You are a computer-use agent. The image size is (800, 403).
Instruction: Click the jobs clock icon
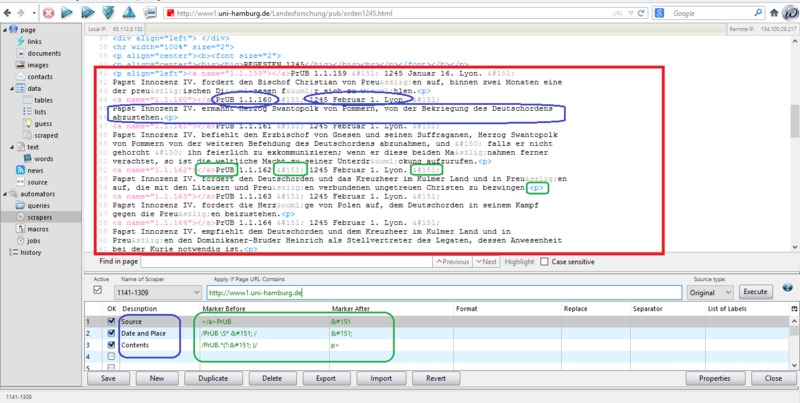[x=20, y=240]
